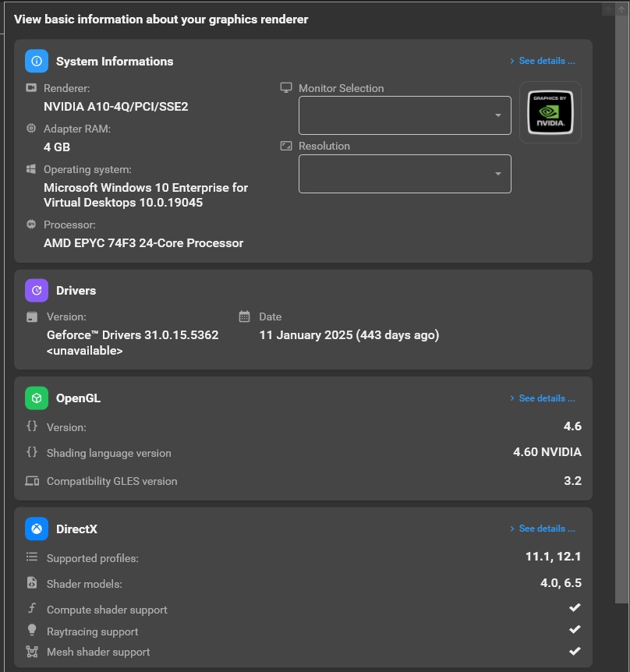Click the 4.60 NVIDIA shading version value
Viewport: 630px width, 672px height.
547,451
